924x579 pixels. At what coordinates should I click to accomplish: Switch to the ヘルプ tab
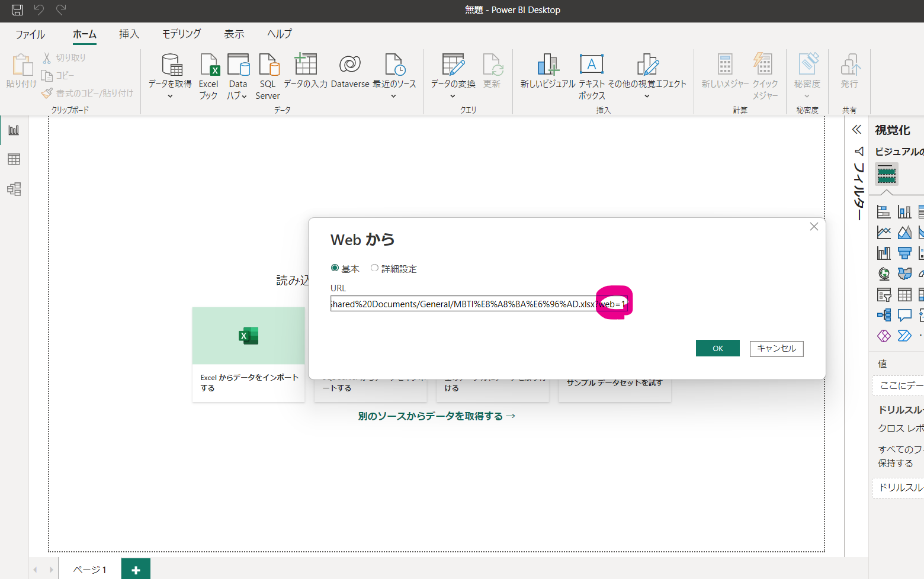(280, 34)
